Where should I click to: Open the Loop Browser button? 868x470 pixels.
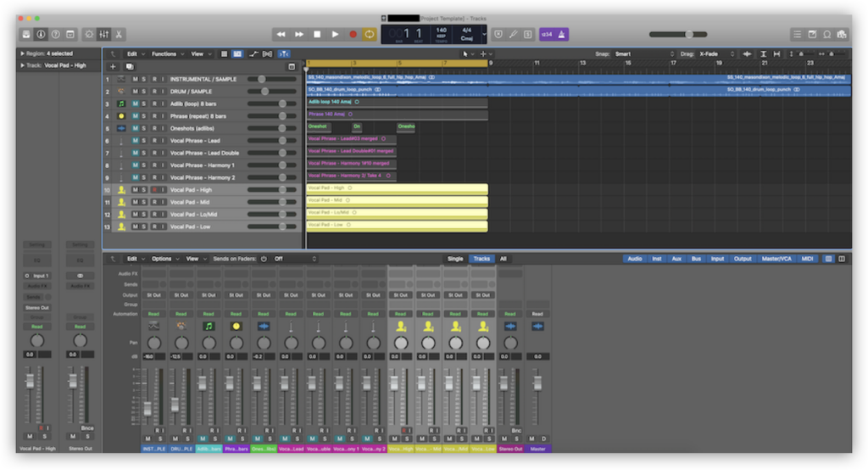(827, 35)
